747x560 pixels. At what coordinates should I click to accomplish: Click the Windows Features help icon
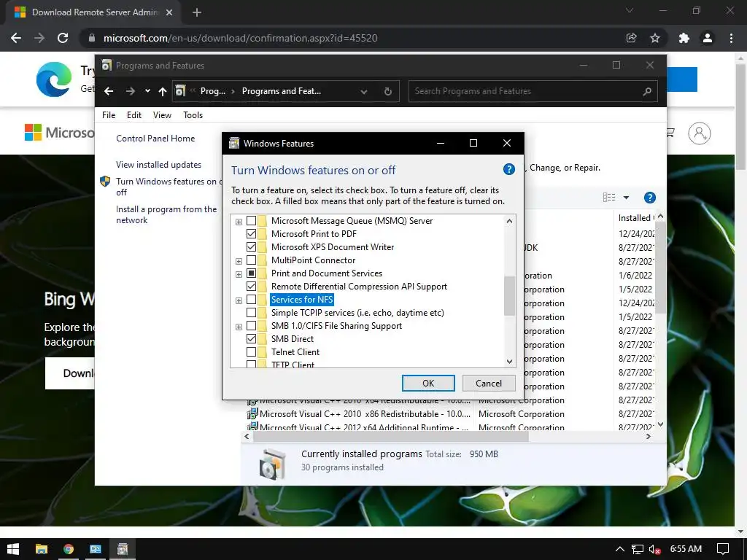point(508,169)
